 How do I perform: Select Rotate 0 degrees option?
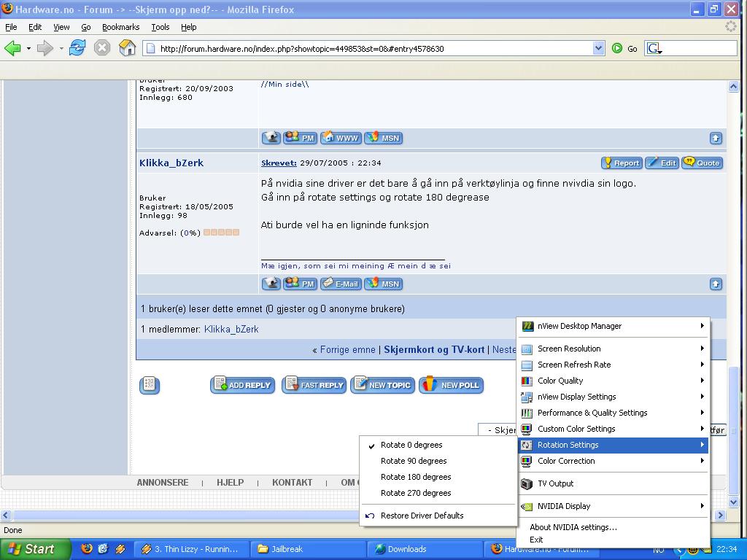(x=438, y=445)
